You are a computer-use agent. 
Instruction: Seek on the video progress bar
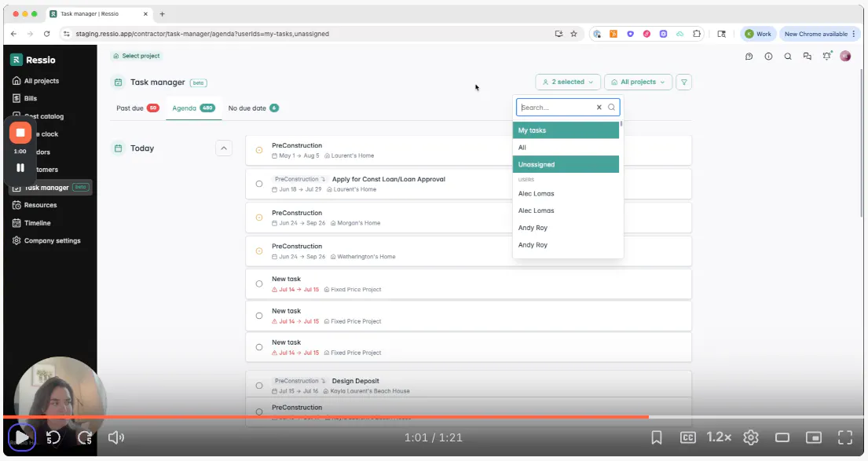[434, 417]
